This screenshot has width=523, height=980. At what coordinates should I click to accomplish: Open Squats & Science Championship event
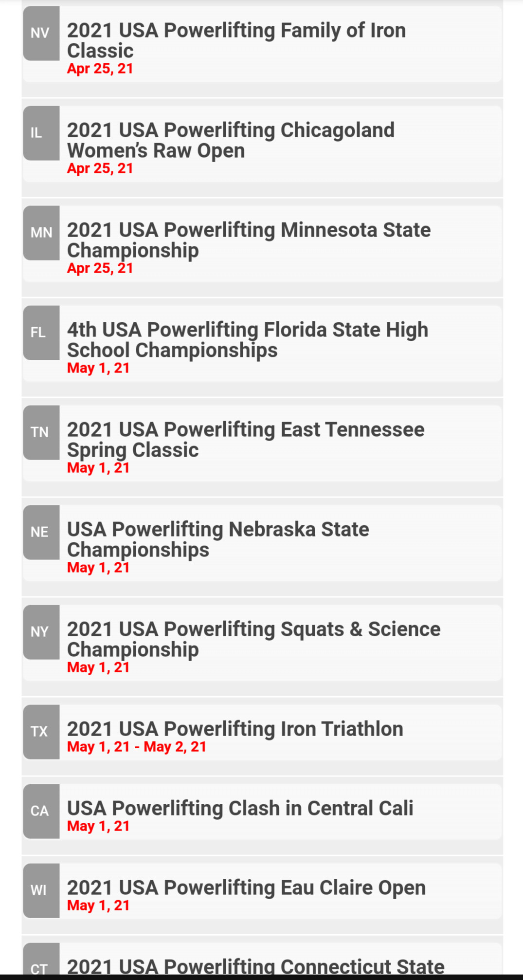tap(253, 639)
